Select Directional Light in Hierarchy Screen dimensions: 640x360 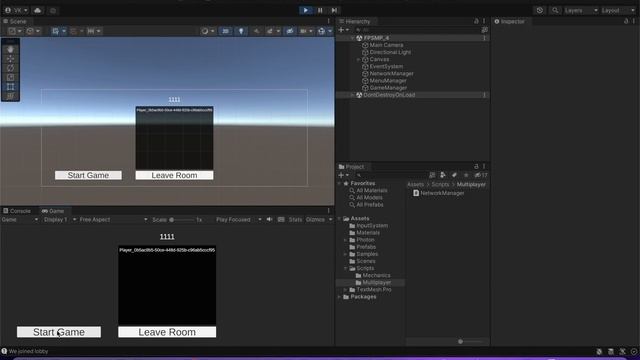pos(390,52)
